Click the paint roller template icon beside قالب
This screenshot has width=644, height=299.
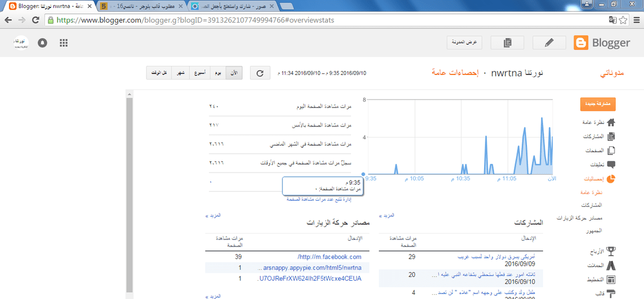611,293
